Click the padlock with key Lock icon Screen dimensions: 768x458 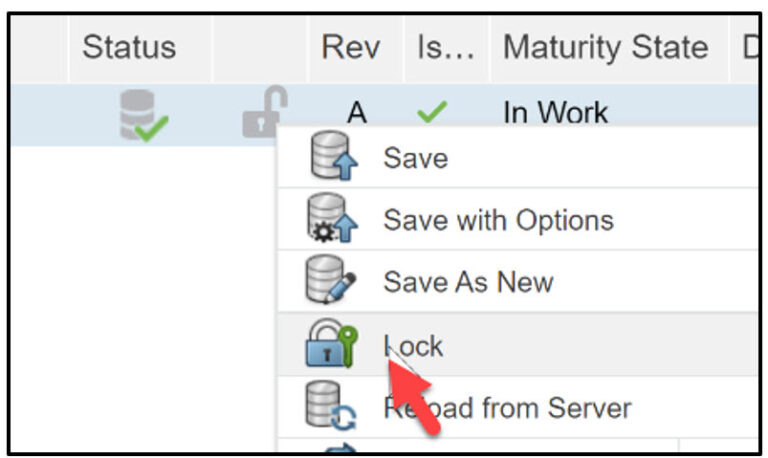[328, 345]
